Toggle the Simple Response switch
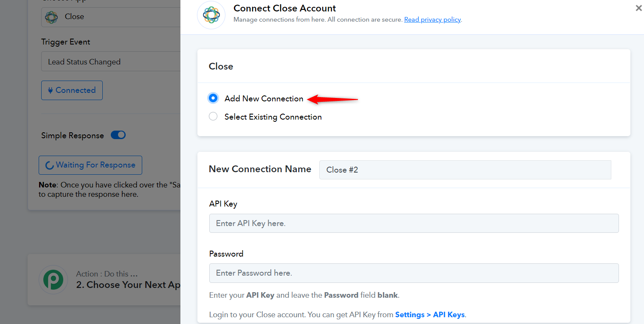 pyautogui.click(x=118, y=135)
